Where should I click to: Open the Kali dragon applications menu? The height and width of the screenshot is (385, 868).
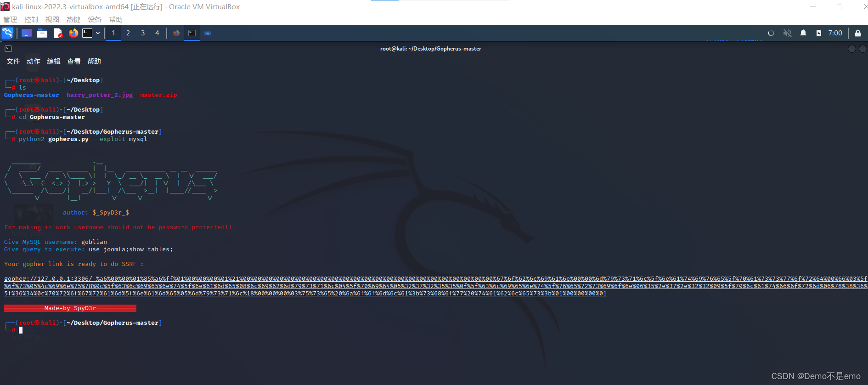(x=7, y=33)
